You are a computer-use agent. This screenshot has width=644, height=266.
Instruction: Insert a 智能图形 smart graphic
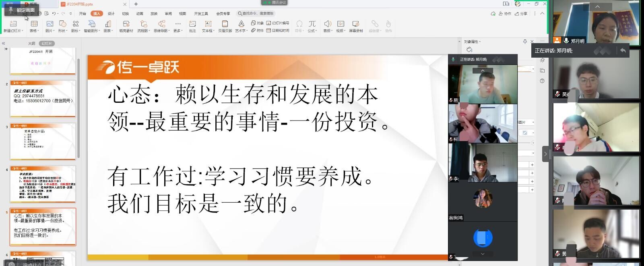[x=91, y=24]
